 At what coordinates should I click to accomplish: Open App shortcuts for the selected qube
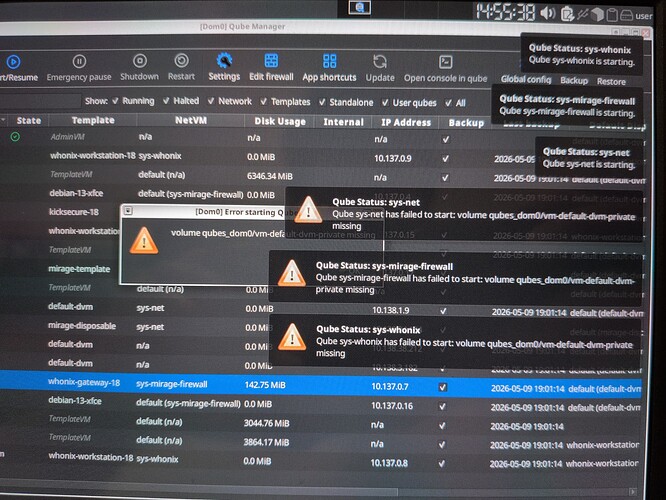330,61
